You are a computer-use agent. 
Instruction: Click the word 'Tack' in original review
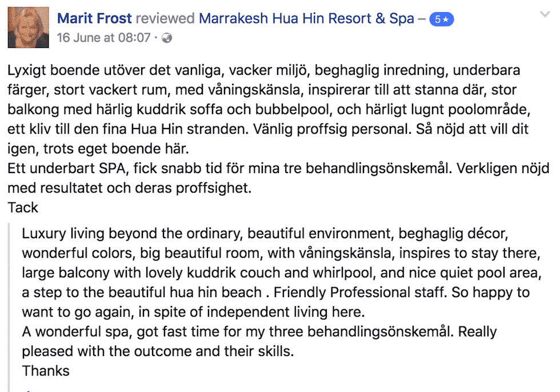23,208
